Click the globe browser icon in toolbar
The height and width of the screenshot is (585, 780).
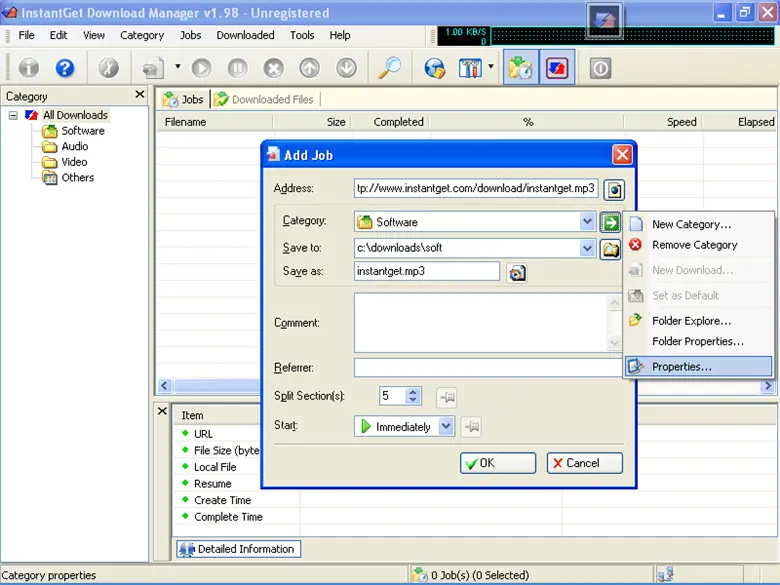[x=434, y=68]
